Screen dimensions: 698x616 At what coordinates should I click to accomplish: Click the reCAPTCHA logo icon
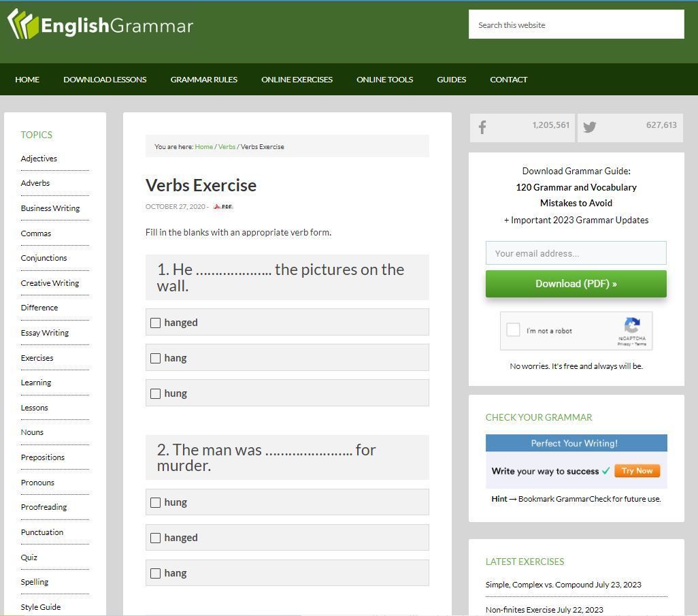click(x=632, y=326)
